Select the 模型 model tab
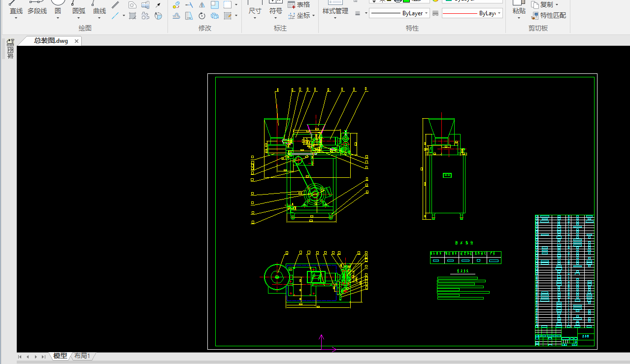The image size is (630, 364). [60, 356]
